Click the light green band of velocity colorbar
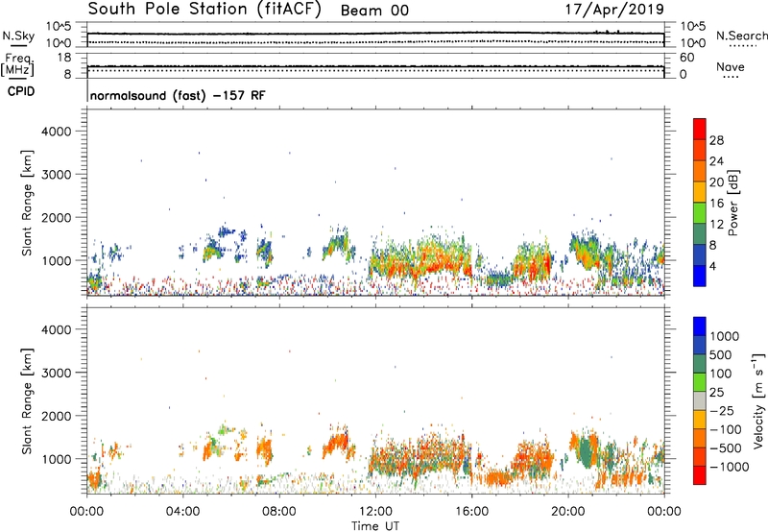 pyautogui.click(x=700, y=382)
